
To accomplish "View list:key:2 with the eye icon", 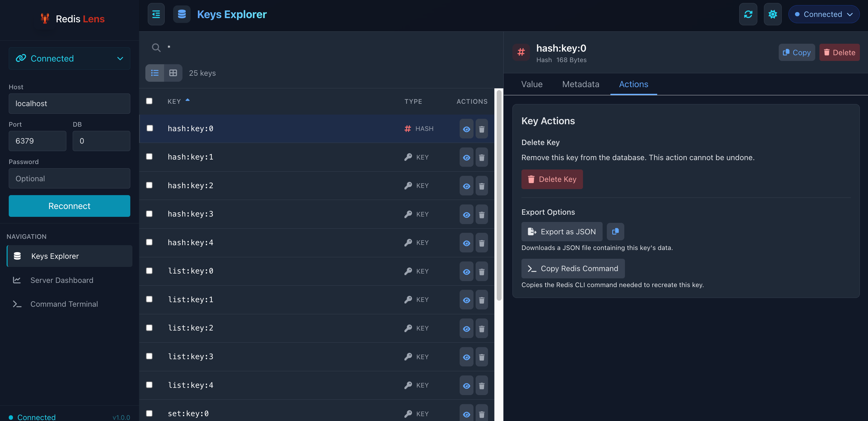I will click(x=466, y=328).
